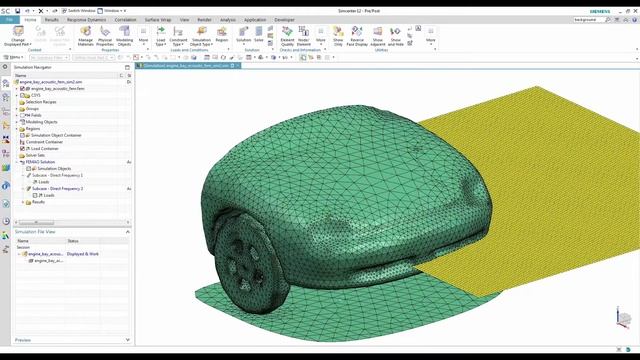The width and height of the screenshot is (640, 360).
Task: Toggle the FM Fields checkbox
Action: pyautogui.click(x=23, y=115)
